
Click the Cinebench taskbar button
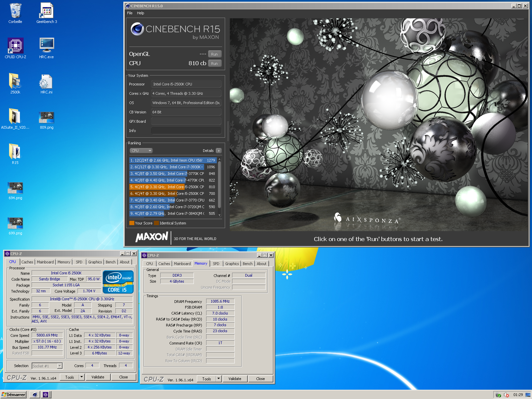coord(35,395)
